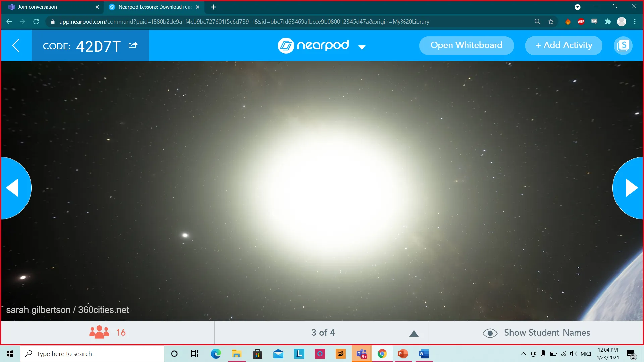Advance to the next slide
This screenshot has height=362, width=644.
click(628, 188)
